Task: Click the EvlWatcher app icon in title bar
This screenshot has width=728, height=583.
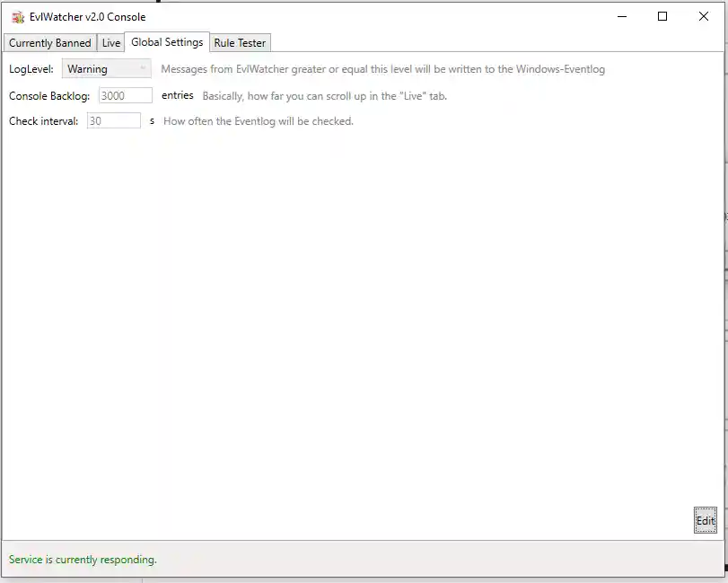Action: pos(18,17)
